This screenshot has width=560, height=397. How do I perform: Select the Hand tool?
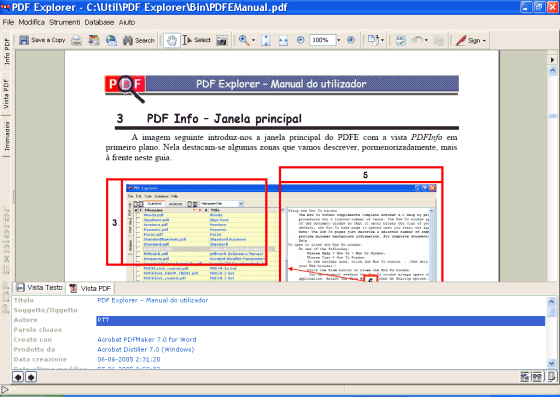172,40
